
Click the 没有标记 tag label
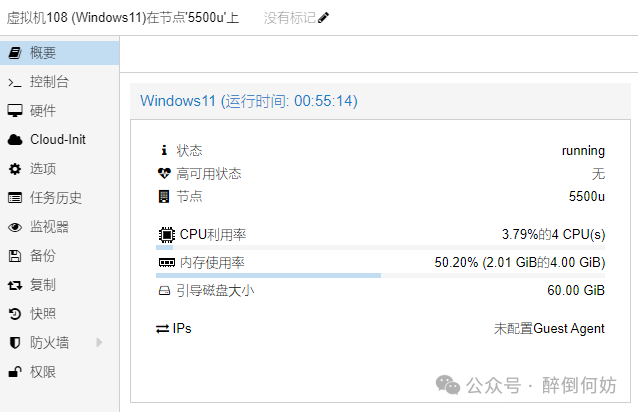pos(289,18)
